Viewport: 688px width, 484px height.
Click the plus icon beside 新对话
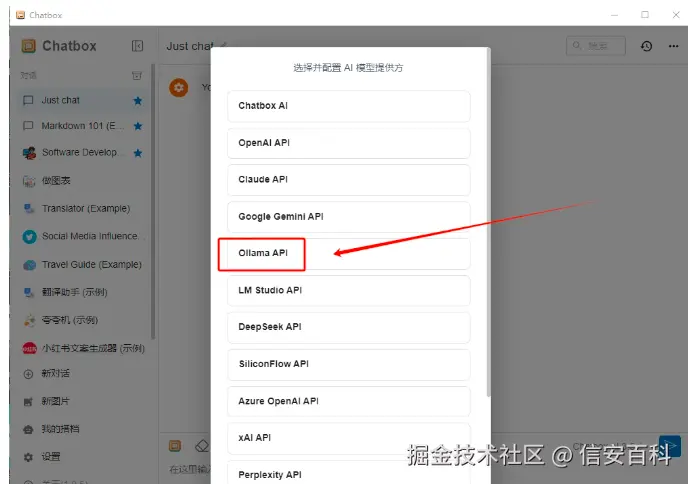28,374
